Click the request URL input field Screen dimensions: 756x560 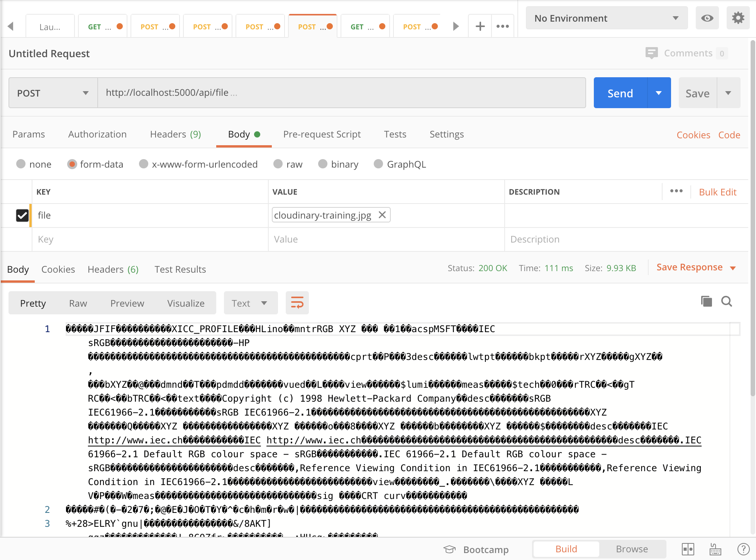(x=341, y=93)
